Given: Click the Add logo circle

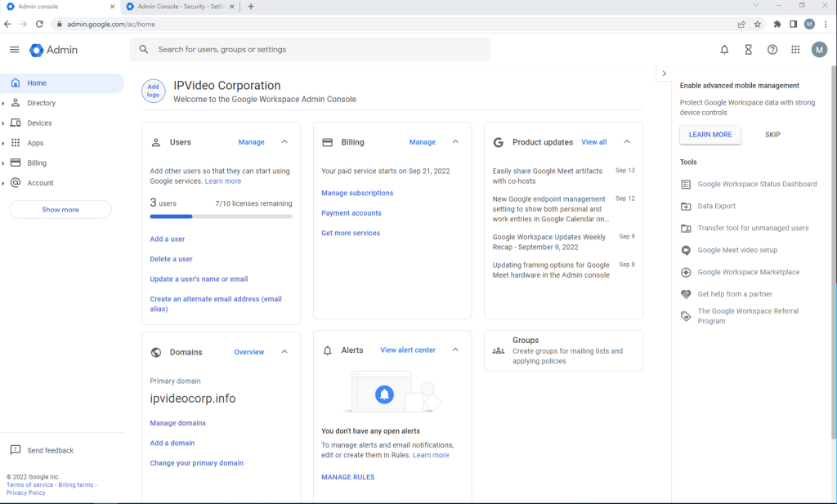Looking at the screenshot, I should pos(153,91).
